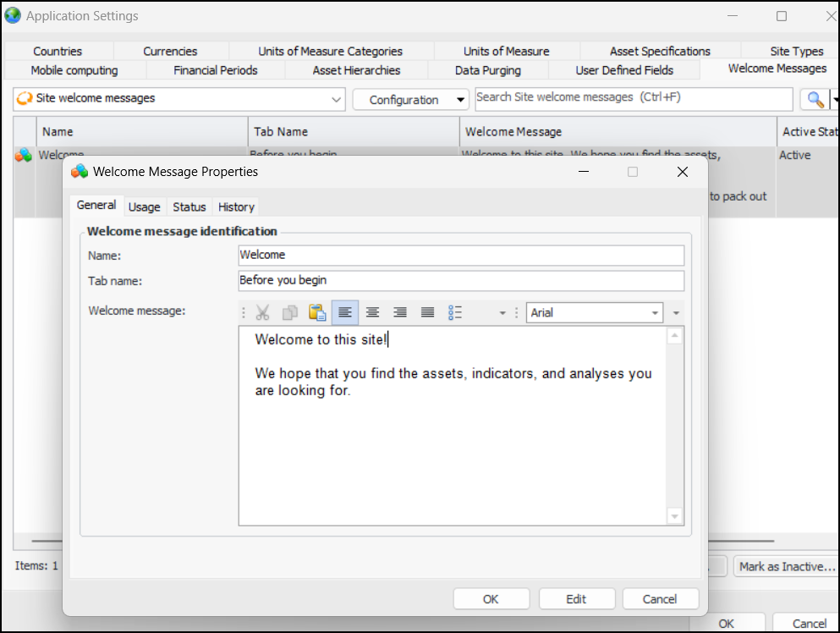Open the History tab
The height and width of the screenshot is (633, 840).
tap(236, 206)
